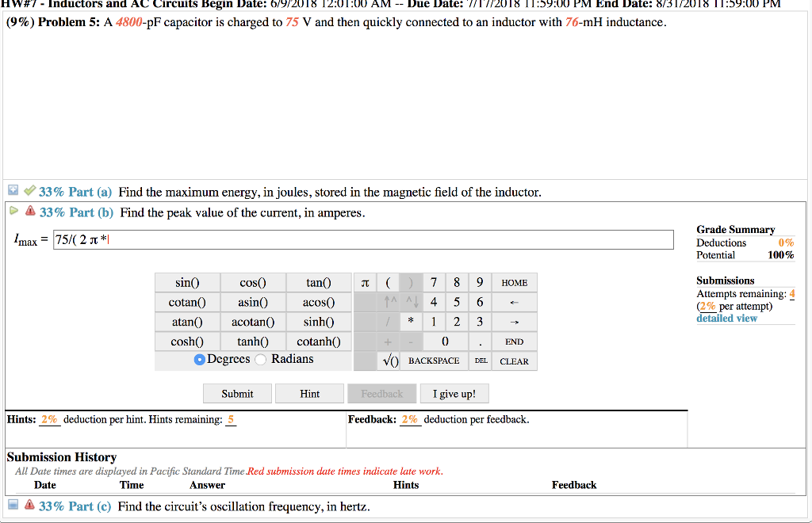
Task: Click the DEL key
Action: coord(481,361)
